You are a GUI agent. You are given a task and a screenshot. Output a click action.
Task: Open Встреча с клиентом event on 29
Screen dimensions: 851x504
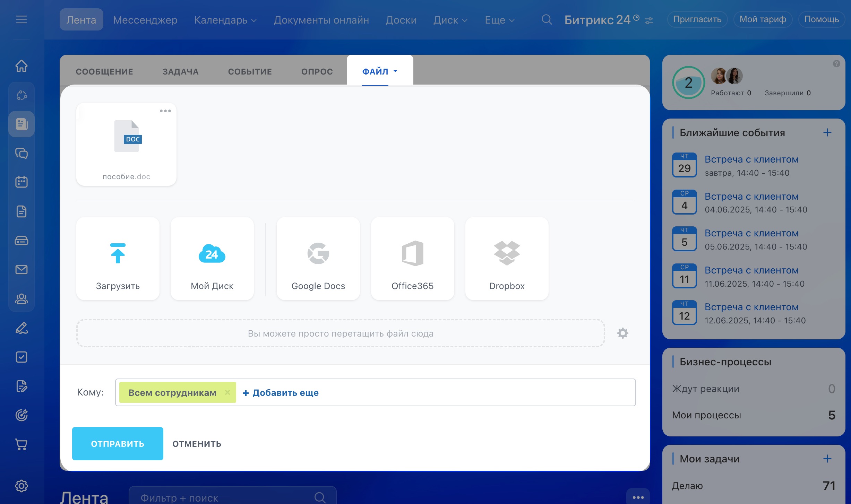pos(751,159)
